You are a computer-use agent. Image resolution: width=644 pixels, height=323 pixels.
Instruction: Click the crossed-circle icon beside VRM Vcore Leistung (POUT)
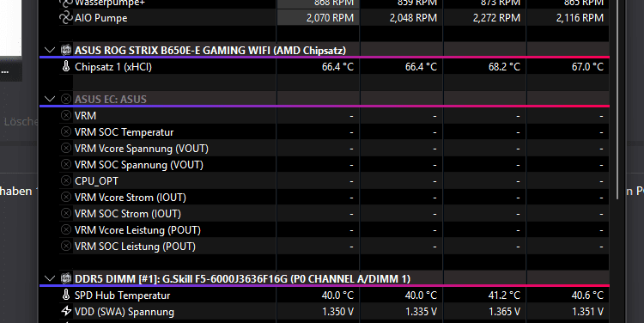click(x=66, y=229)
